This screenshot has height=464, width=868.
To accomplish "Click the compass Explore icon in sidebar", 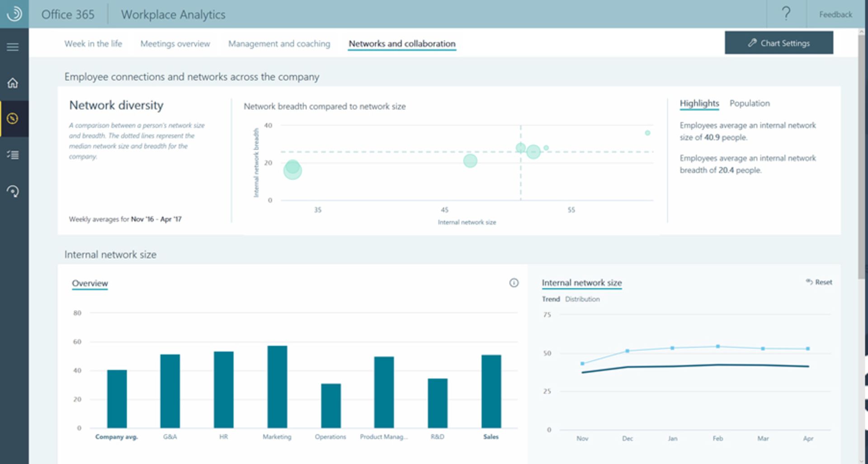I will click(13, 118).
